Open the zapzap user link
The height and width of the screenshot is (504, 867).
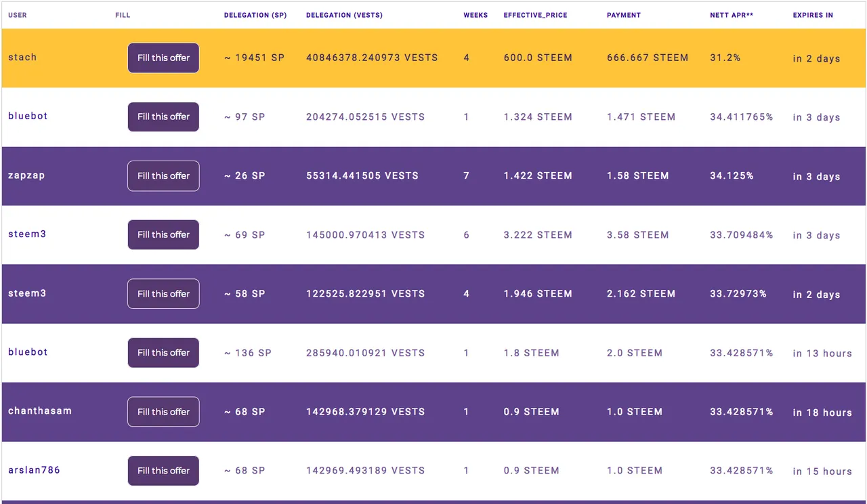(x=26, y=175)
